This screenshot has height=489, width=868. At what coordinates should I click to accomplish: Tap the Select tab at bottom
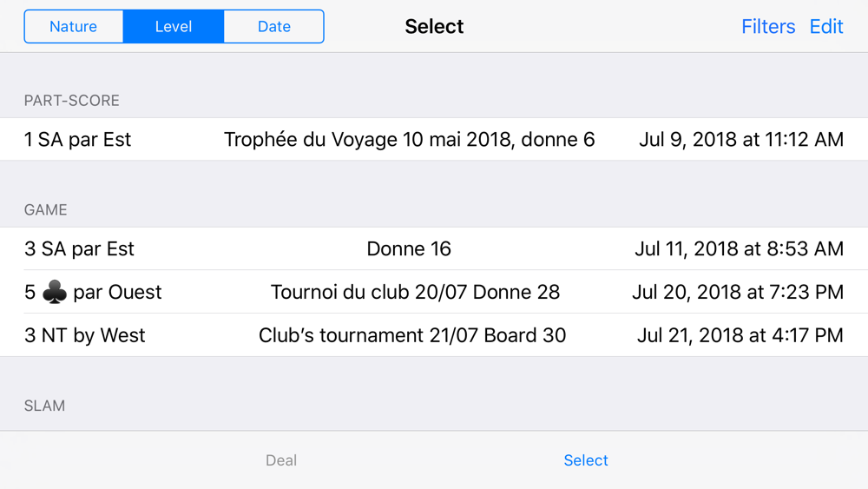click(x=586, y=460)
